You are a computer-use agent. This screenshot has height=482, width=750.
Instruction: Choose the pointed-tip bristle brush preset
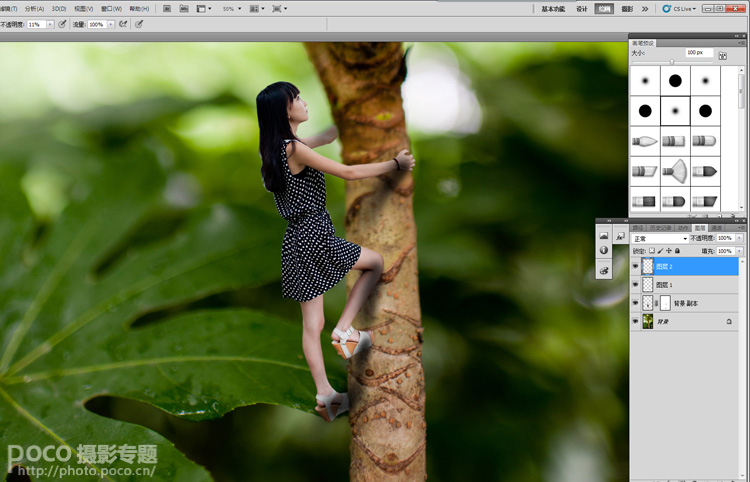645,141
